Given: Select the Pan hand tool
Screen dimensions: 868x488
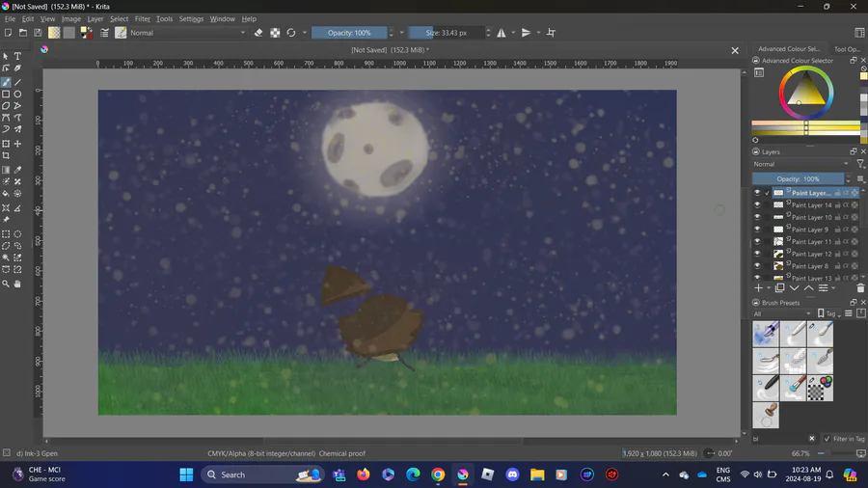Looking at the screenshot, I should (17, 284).
